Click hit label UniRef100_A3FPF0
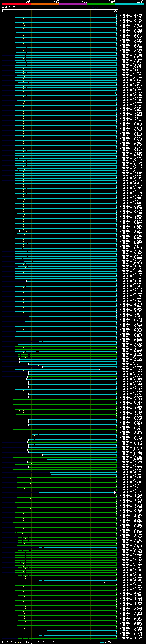The width and height of the screenshot is (146, 644). (131, 389)
